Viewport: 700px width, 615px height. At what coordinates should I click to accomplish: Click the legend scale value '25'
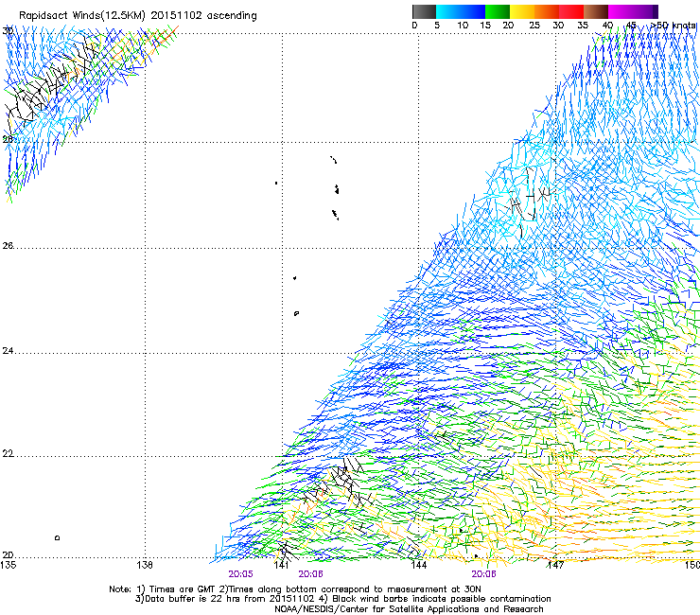point(534,26)
